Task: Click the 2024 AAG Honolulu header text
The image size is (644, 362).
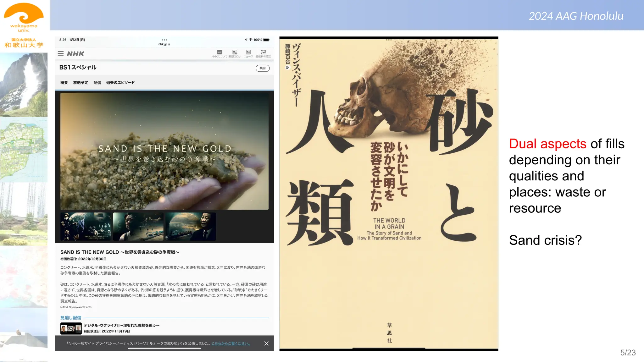Action: tap(576, 16)
